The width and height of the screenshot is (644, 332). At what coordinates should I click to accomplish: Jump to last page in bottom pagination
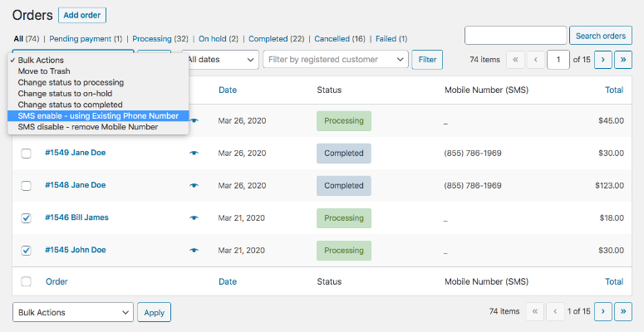[623, 311]
